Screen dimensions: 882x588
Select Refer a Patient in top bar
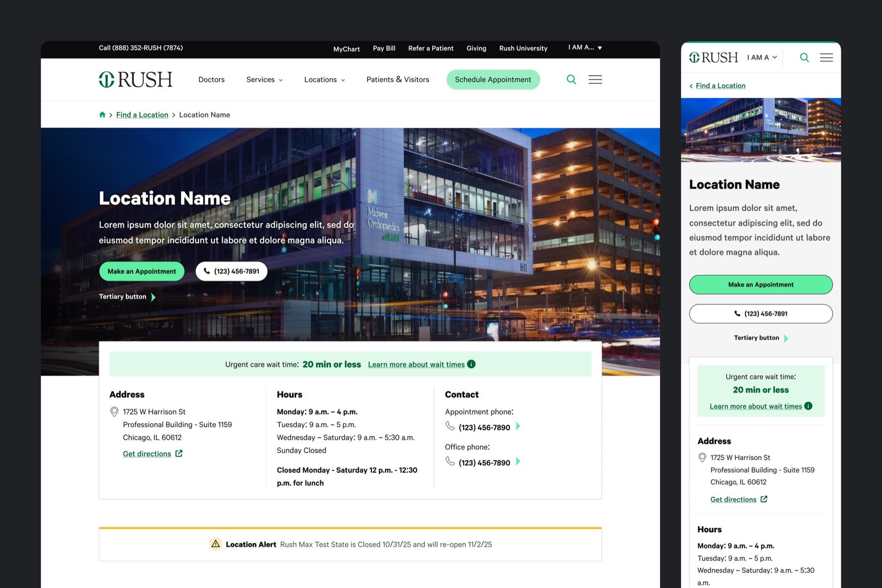[x=431, y=48]
